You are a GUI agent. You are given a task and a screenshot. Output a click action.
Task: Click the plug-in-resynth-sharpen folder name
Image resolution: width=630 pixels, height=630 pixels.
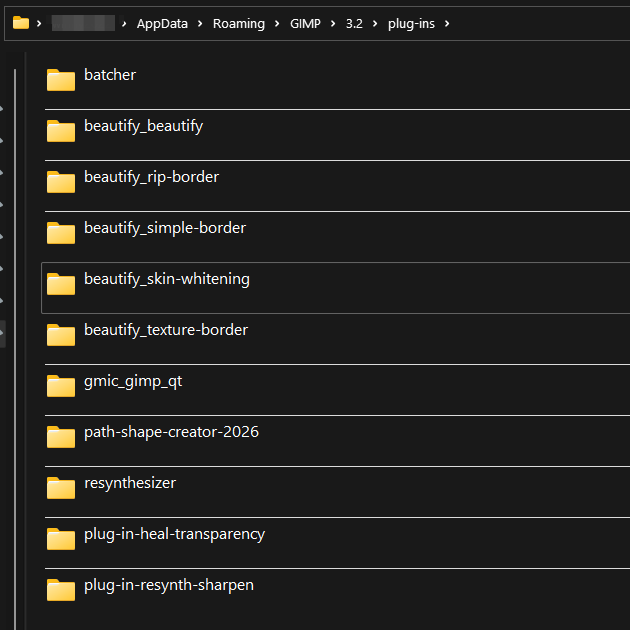169,585
